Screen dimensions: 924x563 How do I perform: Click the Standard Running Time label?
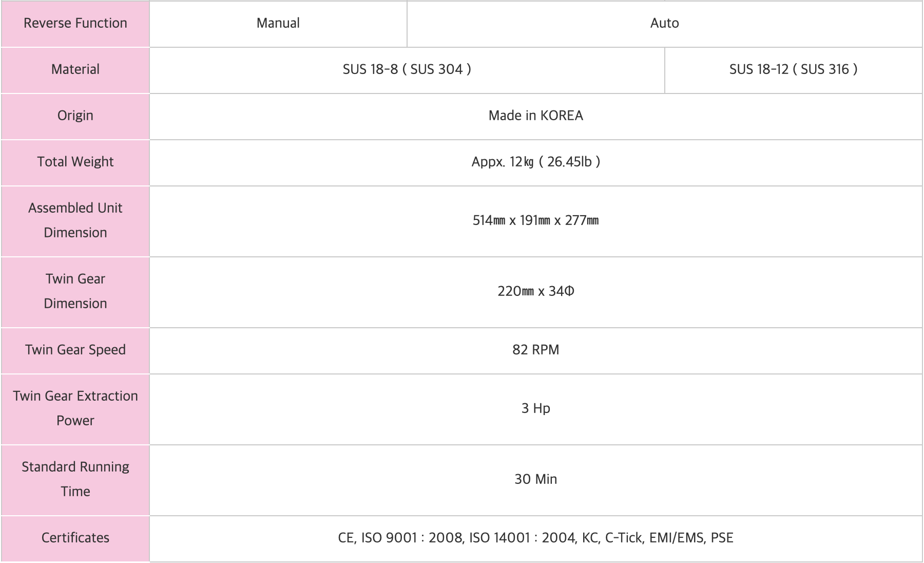(75, 479)
